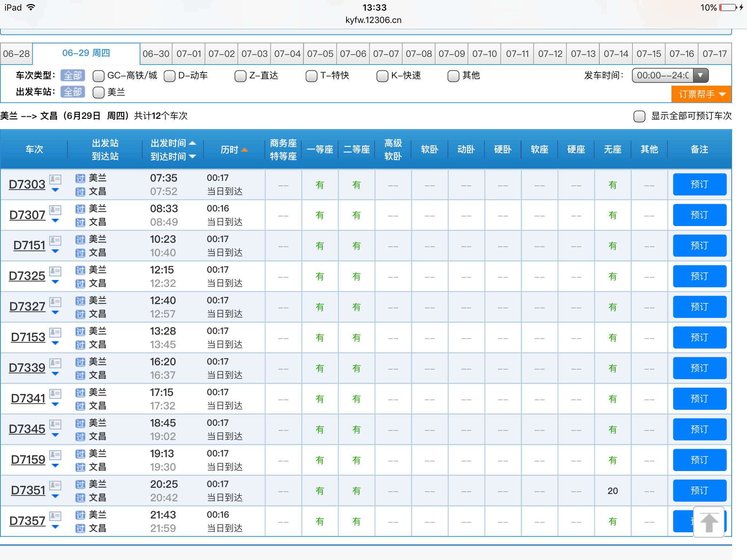Book train D7325 with 预订 button
Screen dimensions: 747x560
click(x=700, y=276)
